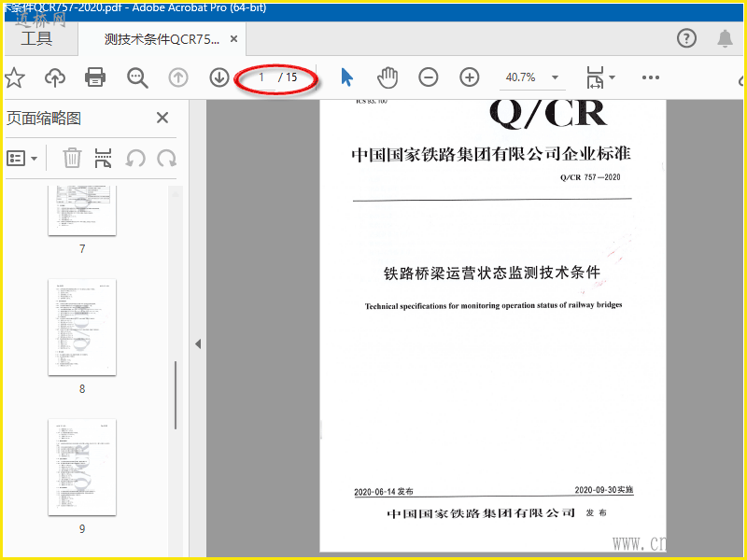The width and height of the screenshot is (747, 560).
Task: Rotate page clockwise
Action: coord(167,158)
